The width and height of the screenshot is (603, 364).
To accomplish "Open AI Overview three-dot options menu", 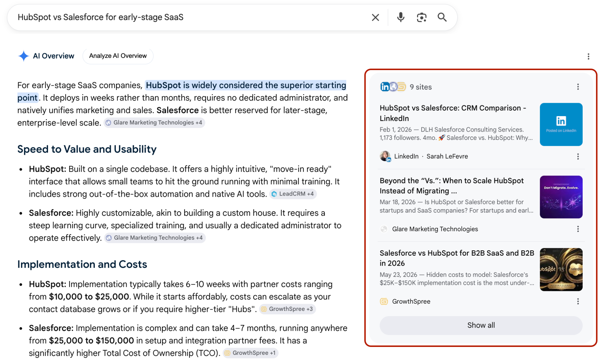I will click(588, 56).
